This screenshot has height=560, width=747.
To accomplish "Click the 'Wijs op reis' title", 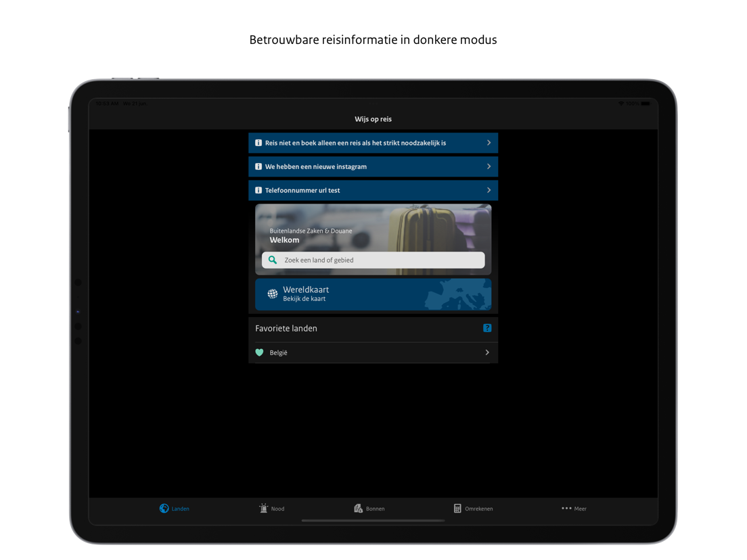I will [373, 119].
